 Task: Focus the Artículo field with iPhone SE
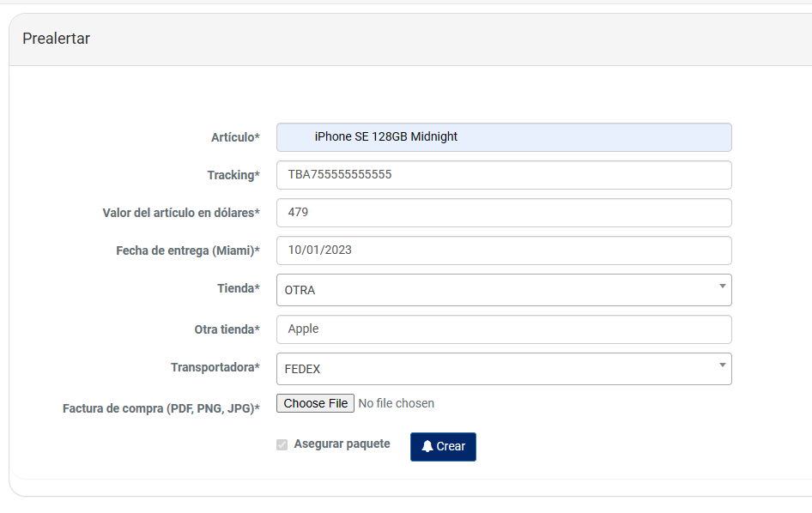pos(503,137)
